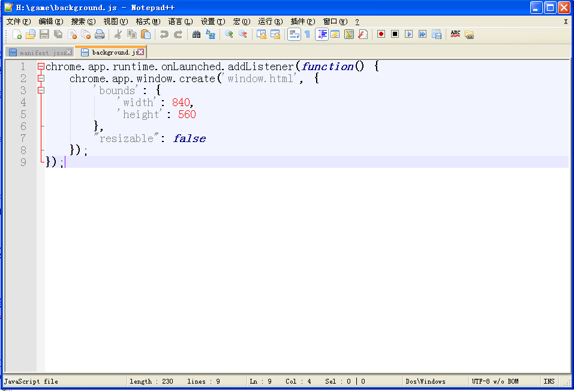Image resolution: width=574 pixels, height=392 pixels.
Task: Click the Save file toolbar icon
Action: (44, 34)
